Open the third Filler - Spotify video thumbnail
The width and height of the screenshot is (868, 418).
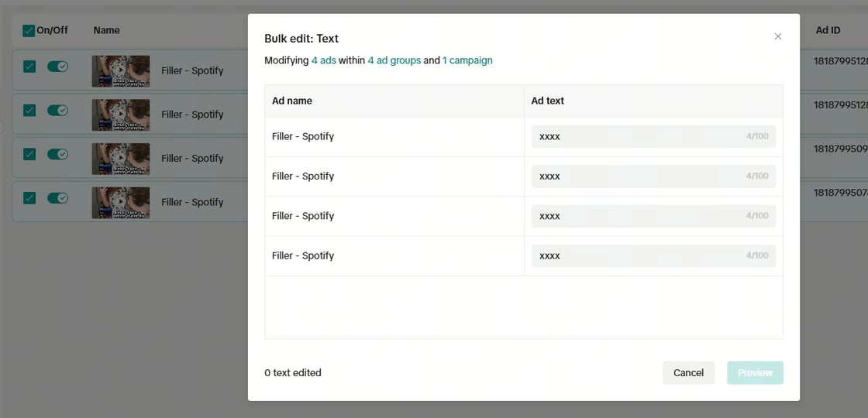tap(121, 159)
